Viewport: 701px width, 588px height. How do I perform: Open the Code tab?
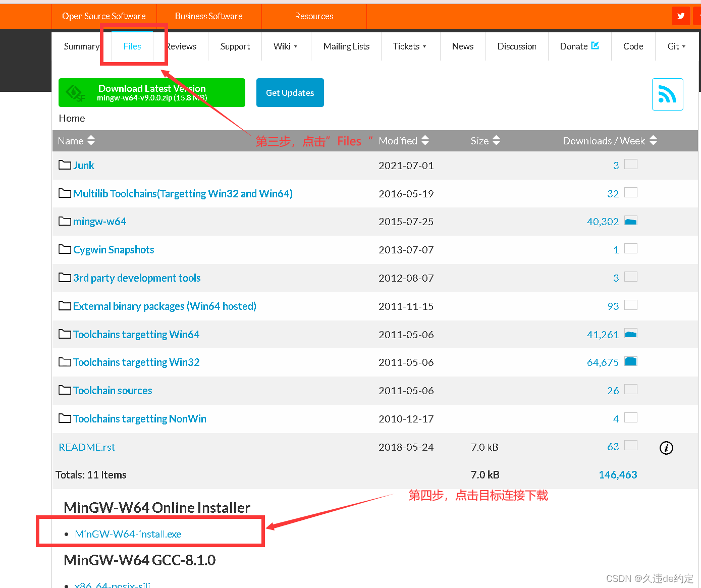[633, 46]
